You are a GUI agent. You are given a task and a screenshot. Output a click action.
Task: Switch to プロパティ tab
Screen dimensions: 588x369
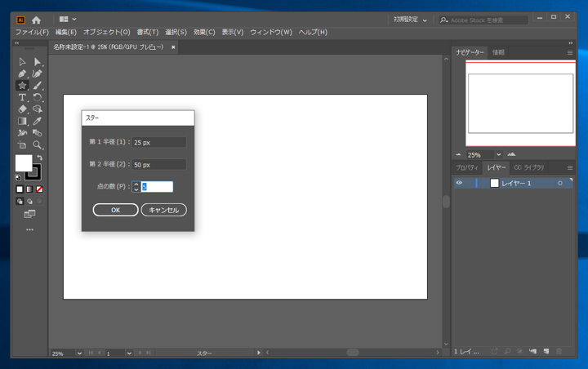tap(467, 167)
